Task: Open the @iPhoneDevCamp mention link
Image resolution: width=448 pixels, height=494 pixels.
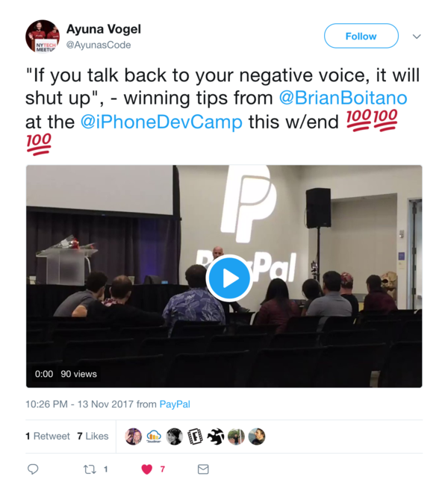Action: point(161,122)
